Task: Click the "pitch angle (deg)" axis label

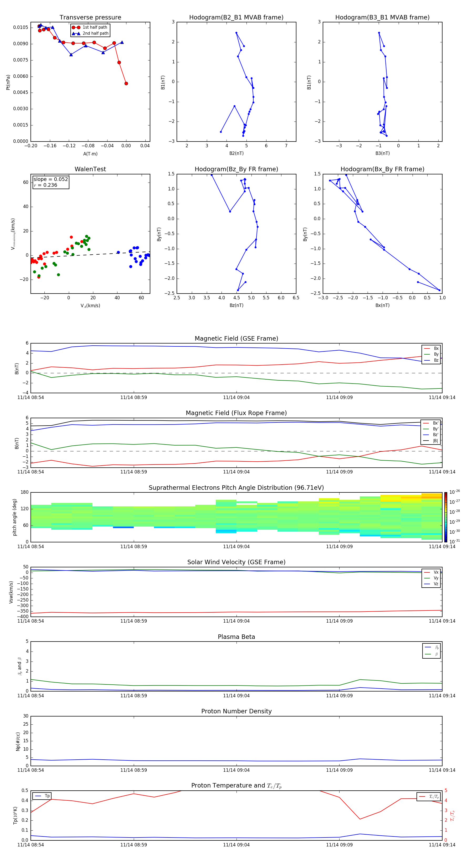Action: pyautogui.click(x=14, y=517)
